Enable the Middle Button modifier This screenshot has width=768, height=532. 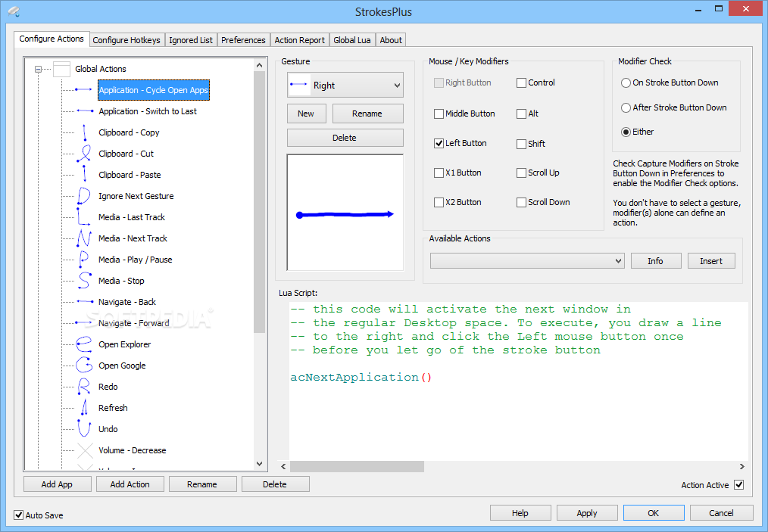(x=439, y=114)
